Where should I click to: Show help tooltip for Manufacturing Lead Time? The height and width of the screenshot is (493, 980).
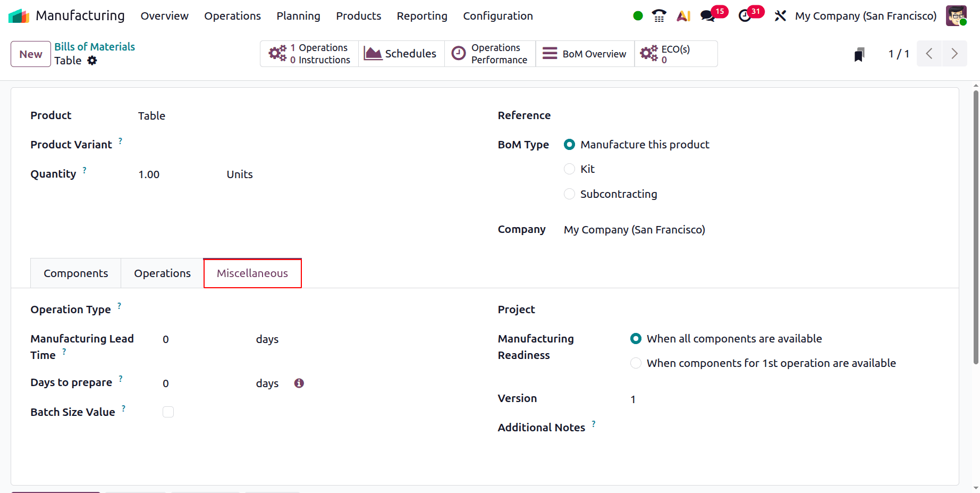tap(64, 352)
